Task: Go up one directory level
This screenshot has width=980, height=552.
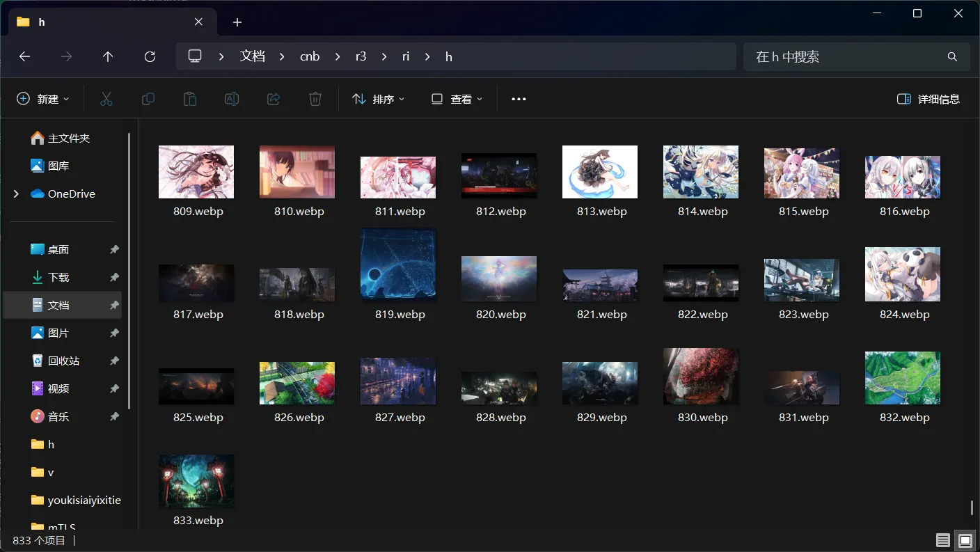Action: (x=108, y=56)
